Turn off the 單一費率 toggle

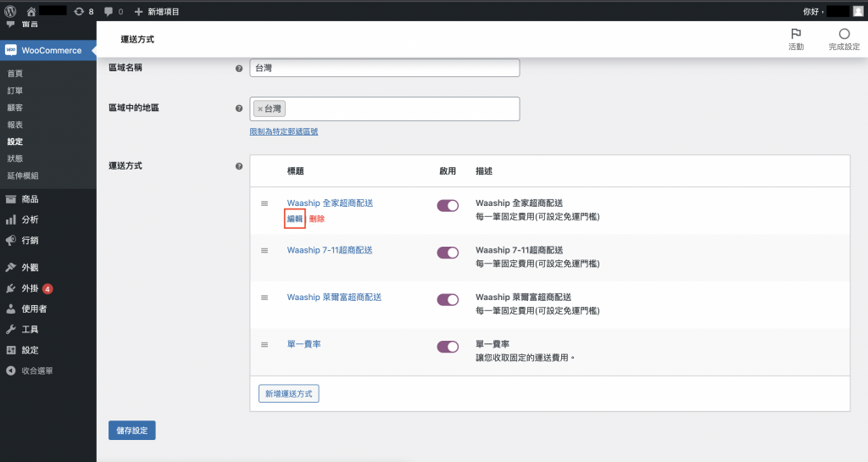click(x=448, y=346)
